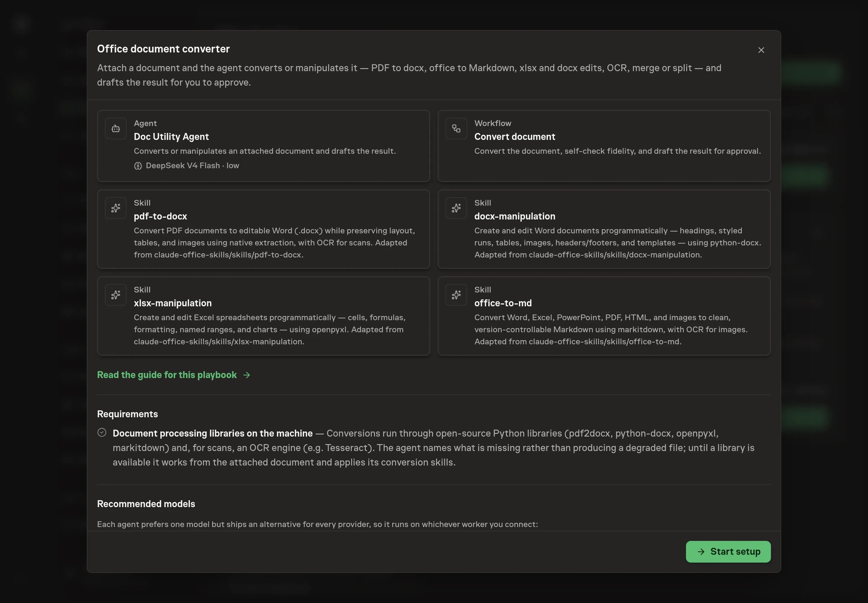Select the xlsx-manipulation skill title
Viewport: 868px width, 603px height.
tap(173, 303)
